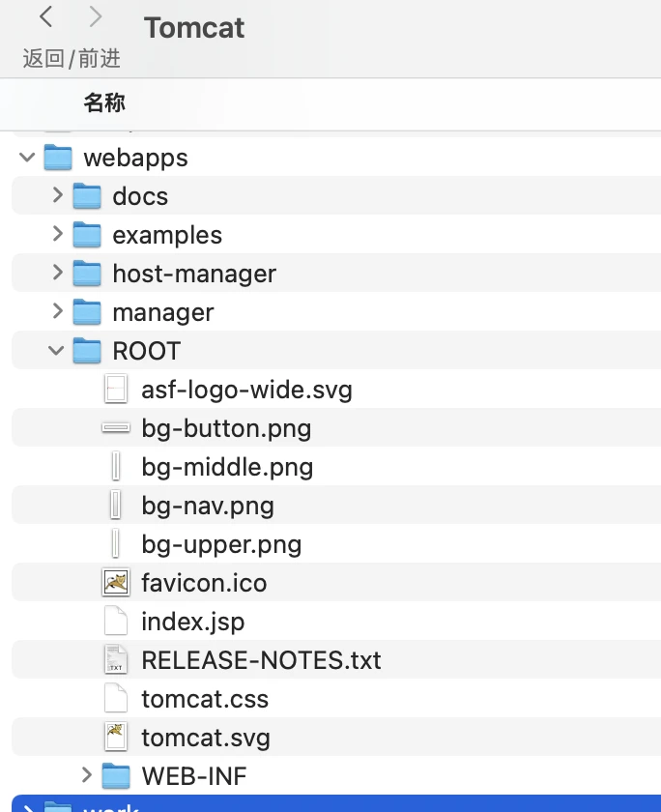Expand the host-manager folder
661x812 pixels.
pos(57,274)
